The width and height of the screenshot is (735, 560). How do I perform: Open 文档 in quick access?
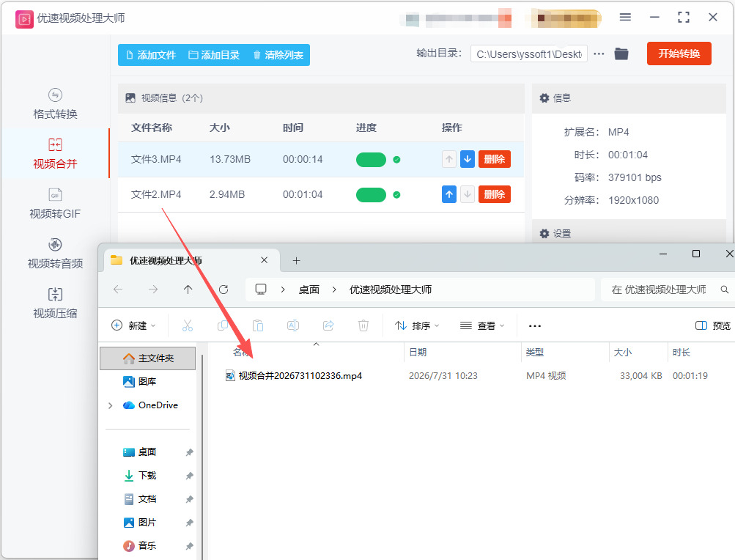139,498
